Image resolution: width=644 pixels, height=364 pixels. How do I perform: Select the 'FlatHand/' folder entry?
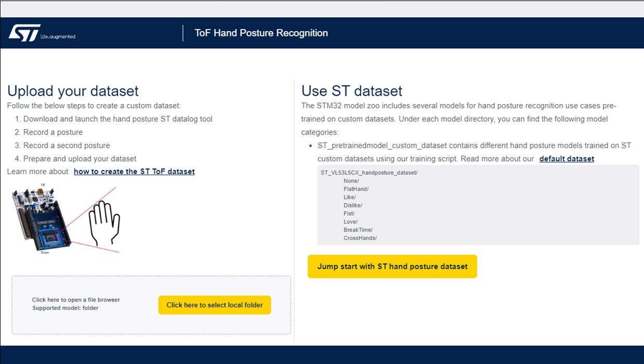click(356, 189)
